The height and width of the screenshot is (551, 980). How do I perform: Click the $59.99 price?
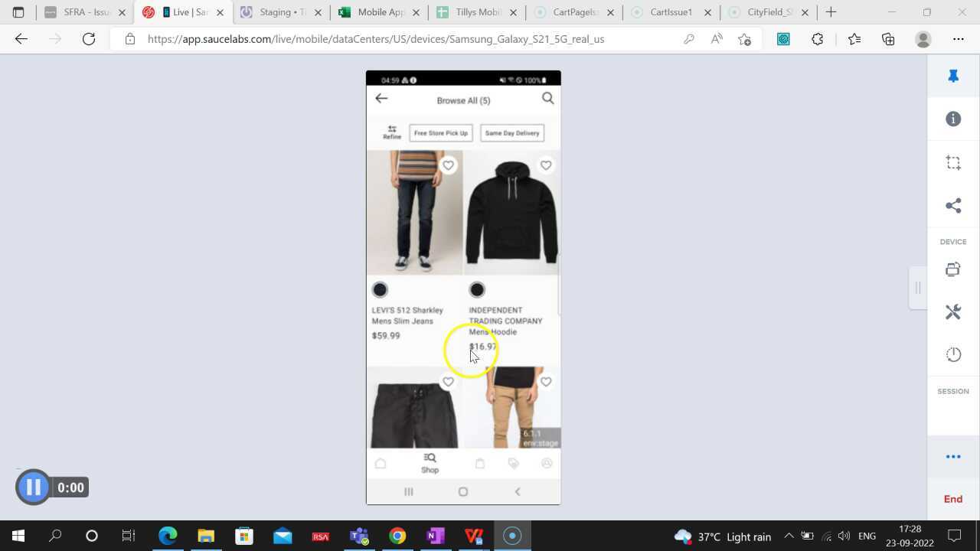(x=386, y=336)
